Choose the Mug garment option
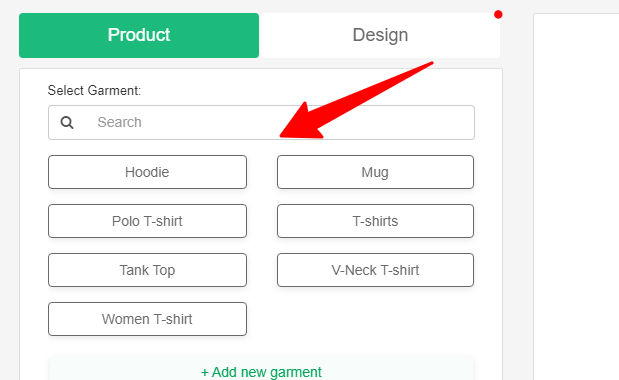The image size is (619, 380). point(375,172)
